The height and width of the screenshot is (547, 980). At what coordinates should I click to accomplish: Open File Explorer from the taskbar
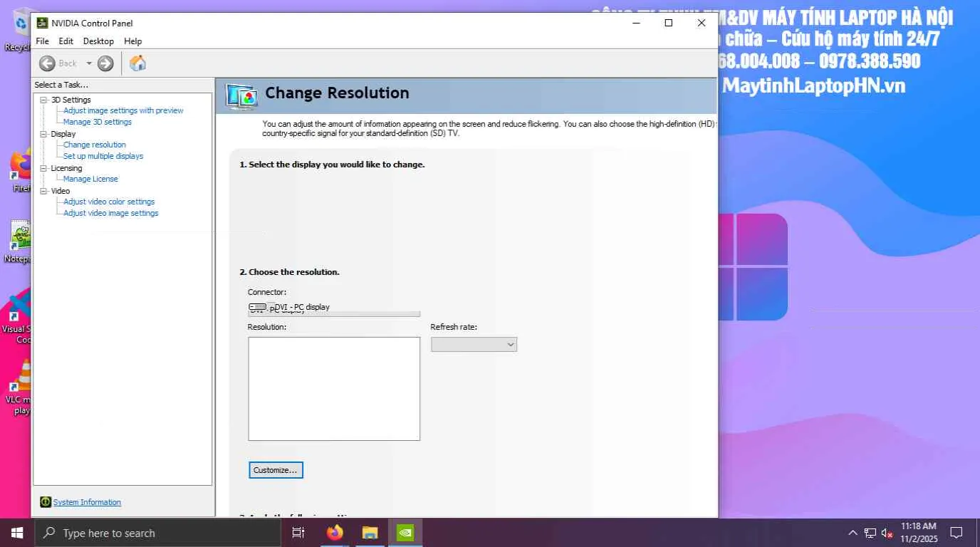[x=370, y=533]
